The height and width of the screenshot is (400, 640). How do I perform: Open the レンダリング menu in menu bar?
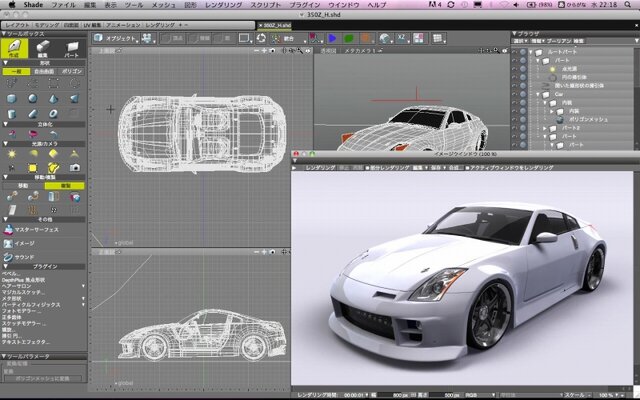[x=224, y=5]
